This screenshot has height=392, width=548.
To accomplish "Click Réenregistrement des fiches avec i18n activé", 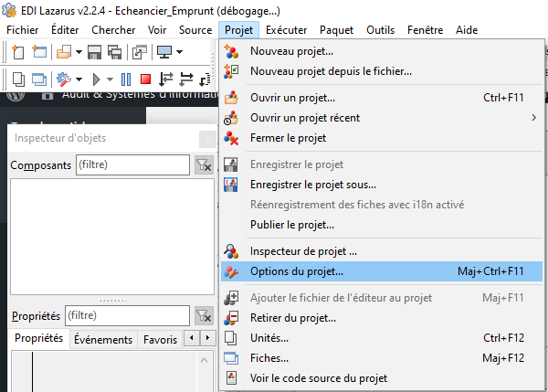I will (382, 205).
